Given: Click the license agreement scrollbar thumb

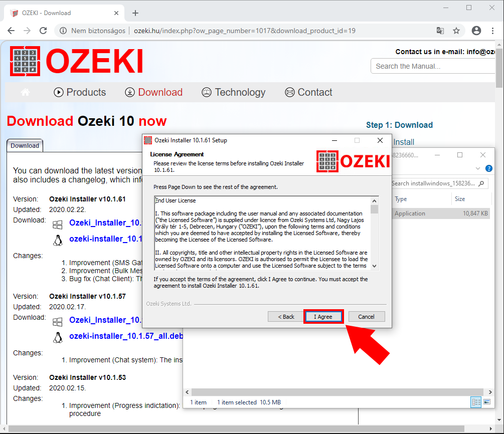Looking at the screenshot, I should pos(374,209).
